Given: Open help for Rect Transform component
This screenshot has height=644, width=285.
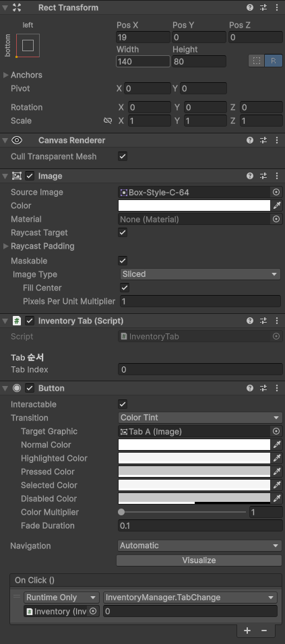Looking at the screenshot, I should 250,7.
